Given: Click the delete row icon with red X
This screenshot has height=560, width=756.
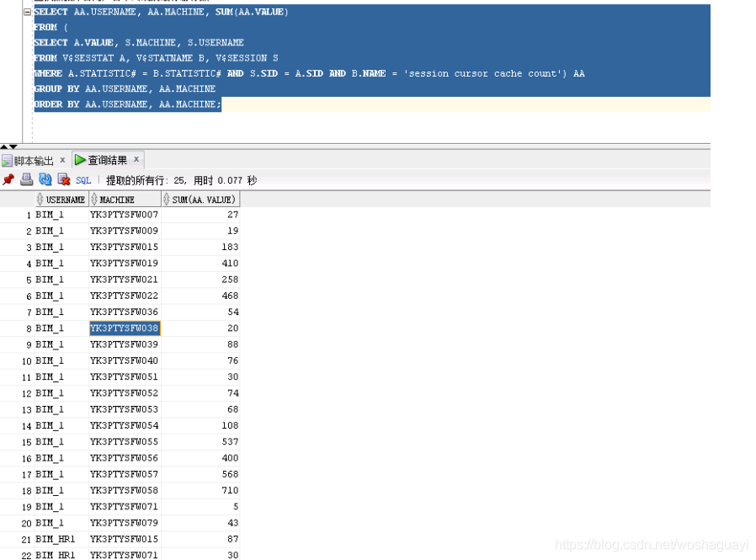Looking at the screenshot, I should (x=64, y=180).
